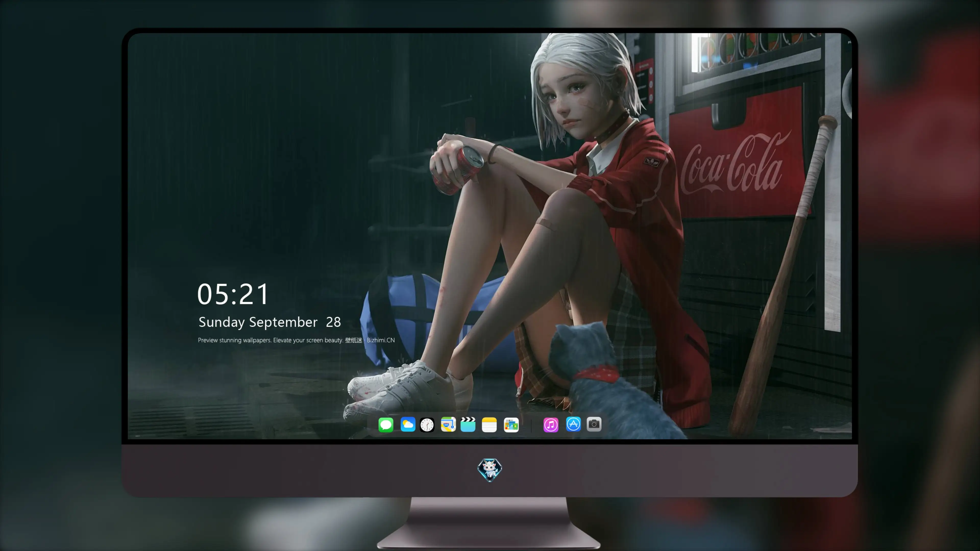
Task: Click the dragon mascot logo on monitor chin
Action: pyautogui.click(x=490, y=470)
